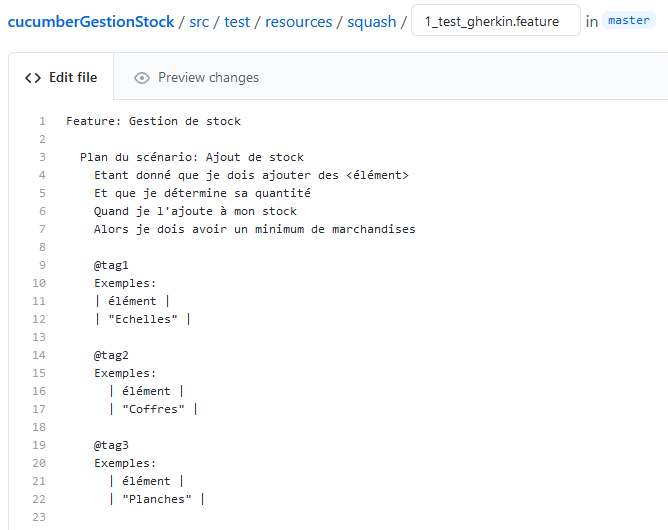Image resolution: width=668 pixels, height=530 pixels.
Task: Jump to the squash folder breadcrumb
Action: (372, 21)
